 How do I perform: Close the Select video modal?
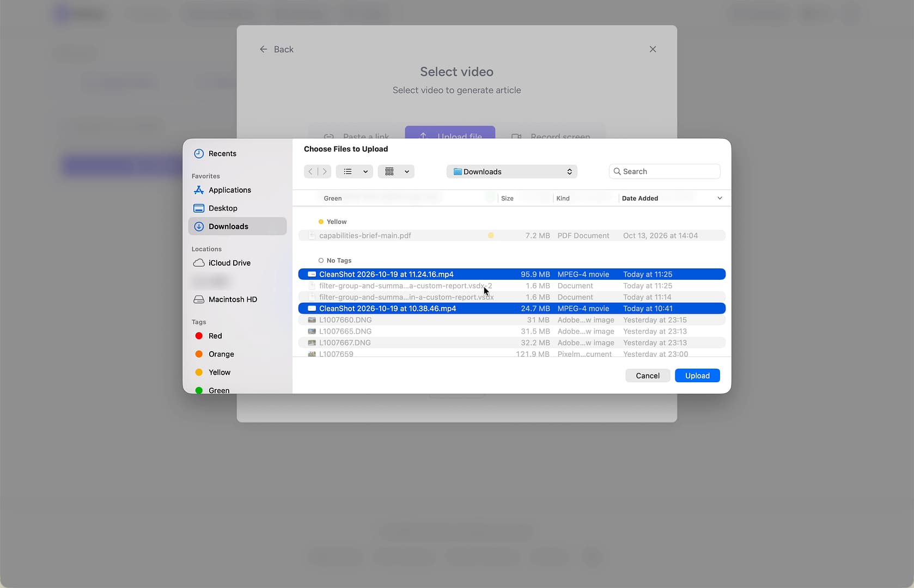pos(653,49)
